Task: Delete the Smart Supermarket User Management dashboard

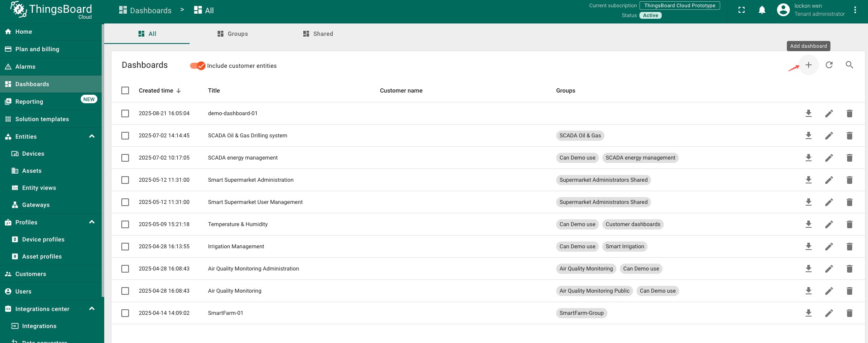Action: [x=849, y=202]
